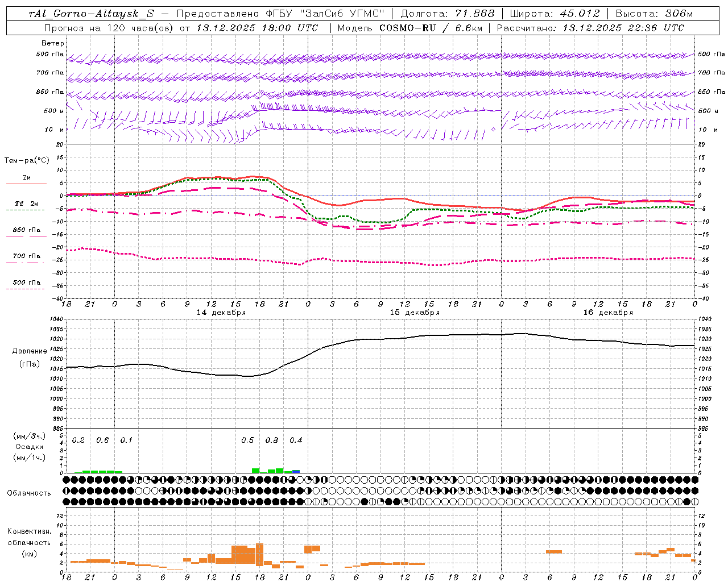This screenshot has width=728, height=582.
Task: Click the 0.5 three-hour precipitation value
Action: tap(247, 440)
